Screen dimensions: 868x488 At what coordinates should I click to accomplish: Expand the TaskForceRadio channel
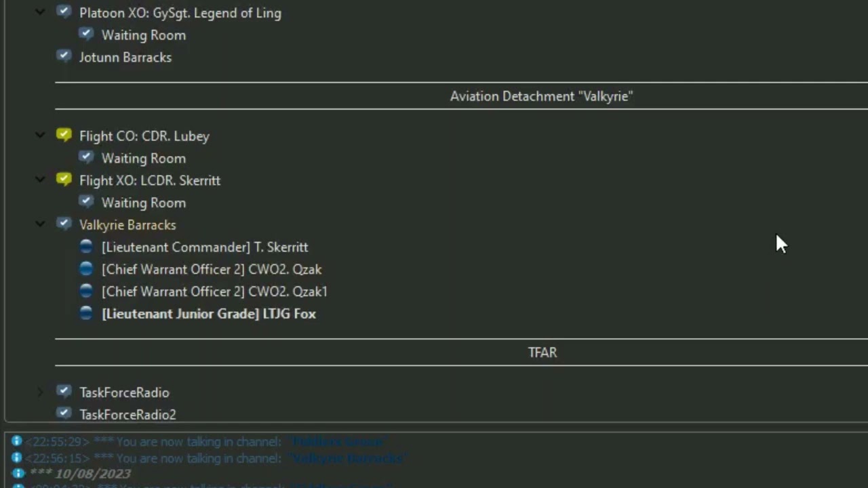[x=40, y=392]
